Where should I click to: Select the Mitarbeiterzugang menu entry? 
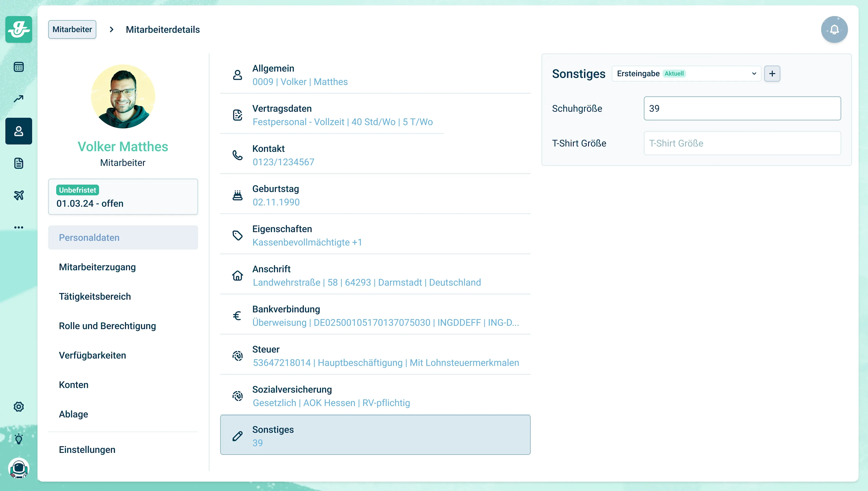point(97,267)
